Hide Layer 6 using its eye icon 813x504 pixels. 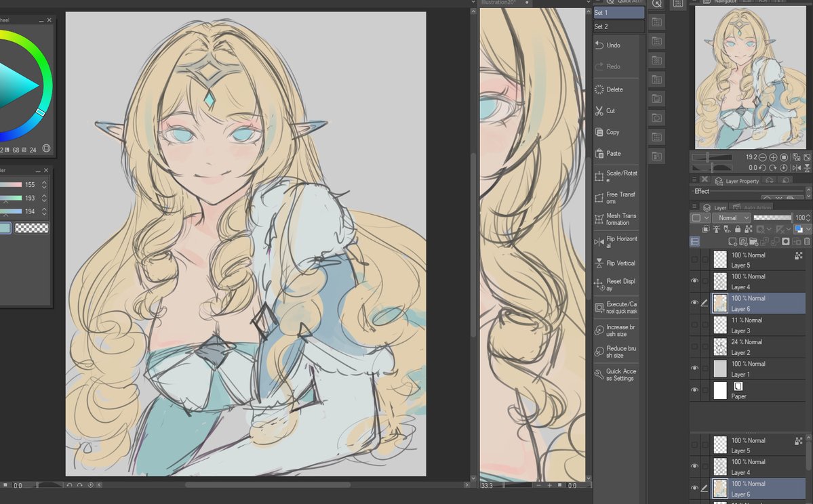(x=694, y=303)
